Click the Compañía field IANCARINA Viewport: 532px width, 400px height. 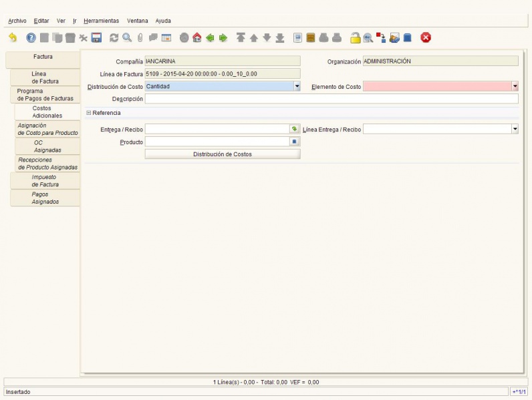223,61
